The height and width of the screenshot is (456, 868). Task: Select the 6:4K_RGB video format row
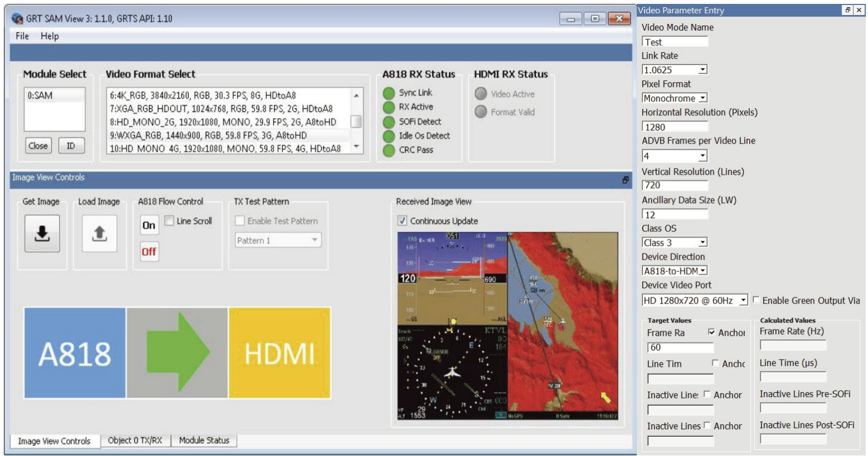pyautogui.click(x=229, y=95)
